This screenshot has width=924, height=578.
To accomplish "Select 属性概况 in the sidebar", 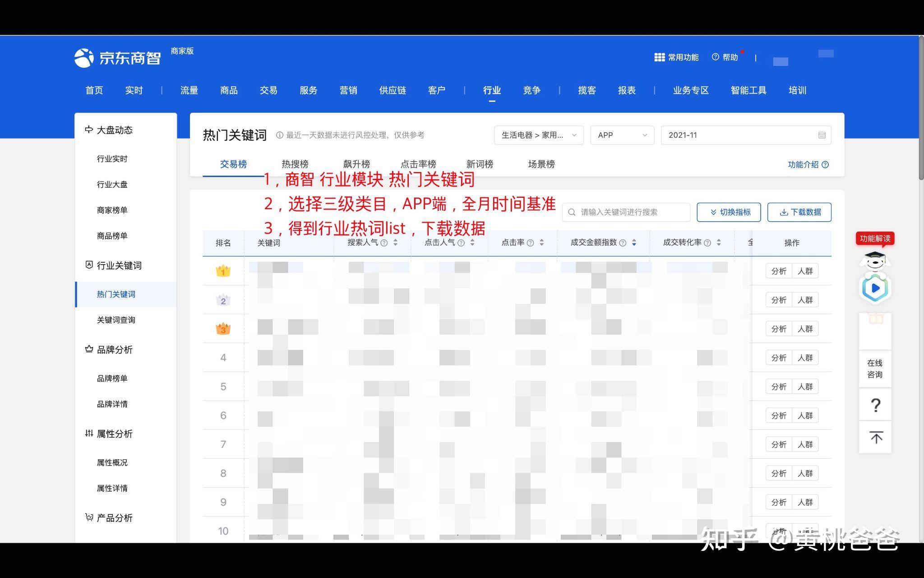I will [112, 462].
